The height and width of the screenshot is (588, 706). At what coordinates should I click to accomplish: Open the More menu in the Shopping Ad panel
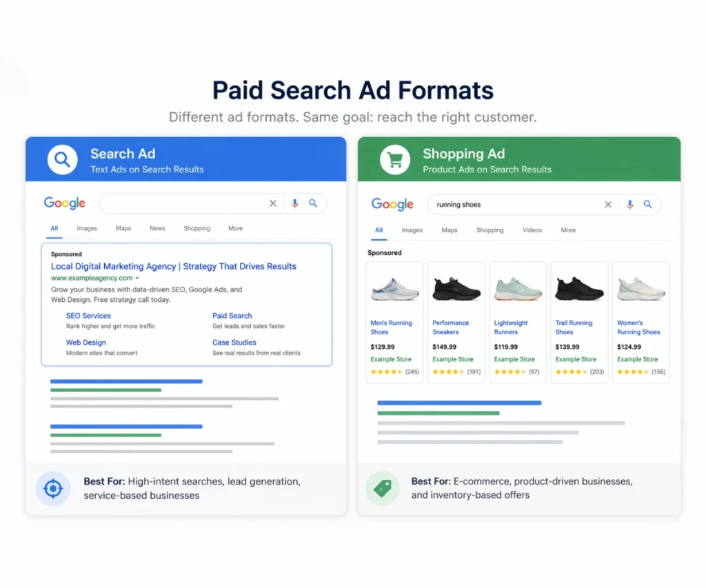tap(568, 230)
